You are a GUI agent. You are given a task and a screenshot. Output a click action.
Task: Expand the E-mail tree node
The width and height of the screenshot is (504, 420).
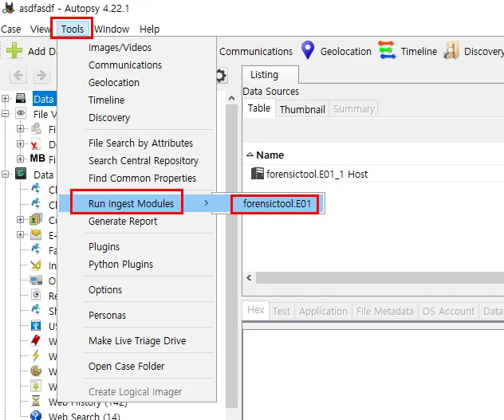pyautogui.click(x=20, y=234)
